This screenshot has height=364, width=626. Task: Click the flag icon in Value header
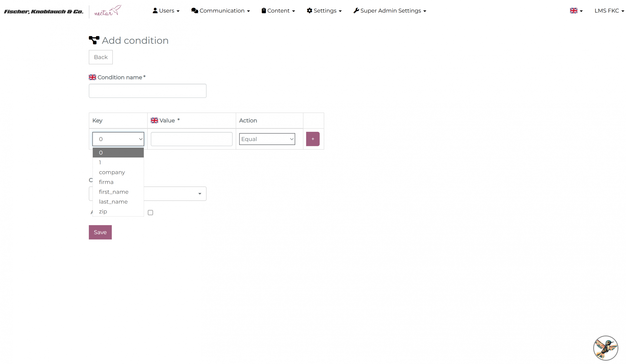[154, 121]
